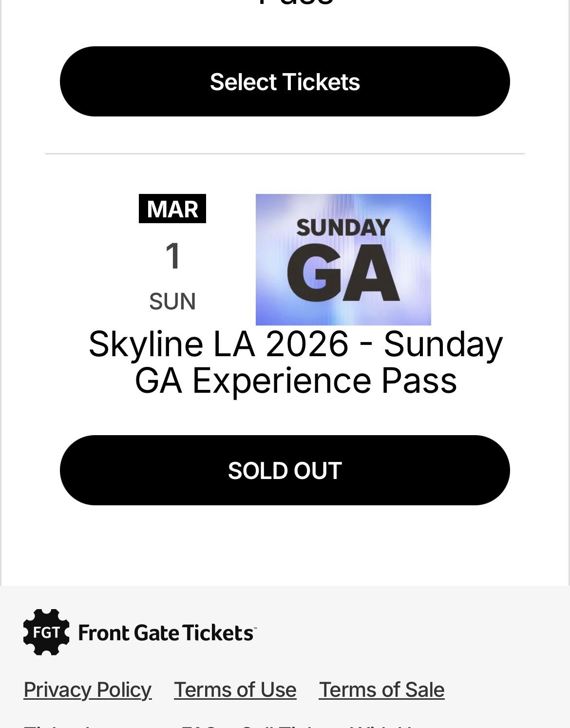Viewport: 570px width, 728px height.
Task: Click the divider line above Sunday listing
Action: (285, 154)
